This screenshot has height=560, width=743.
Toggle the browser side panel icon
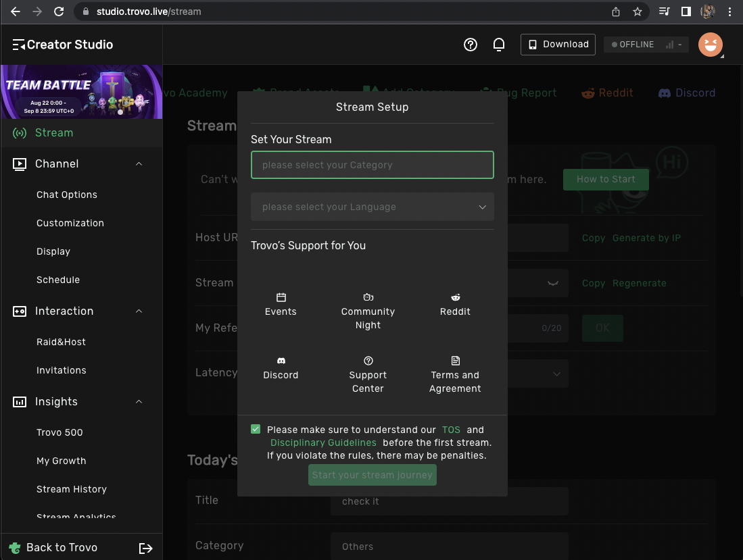pyautogui.click(x=686, y=11)
